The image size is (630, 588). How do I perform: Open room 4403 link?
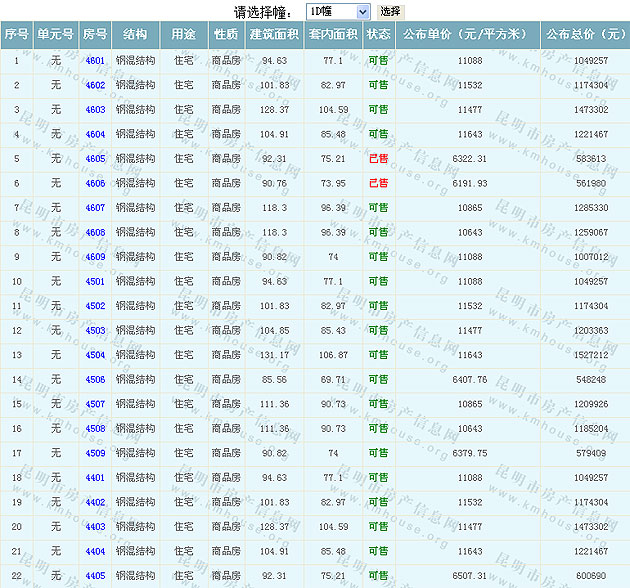point(95,526)
